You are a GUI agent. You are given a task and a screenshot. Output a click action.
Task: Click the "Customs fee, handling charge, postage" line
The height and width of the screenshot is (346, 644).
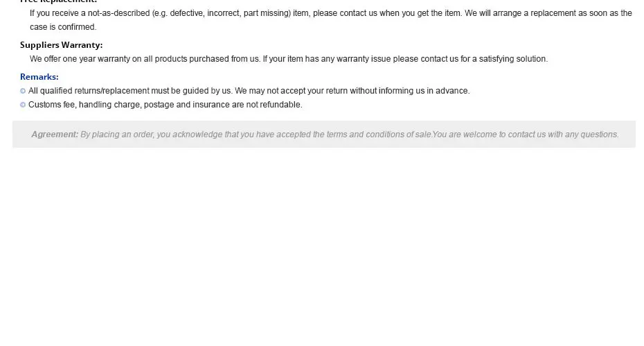click(165, 105)
